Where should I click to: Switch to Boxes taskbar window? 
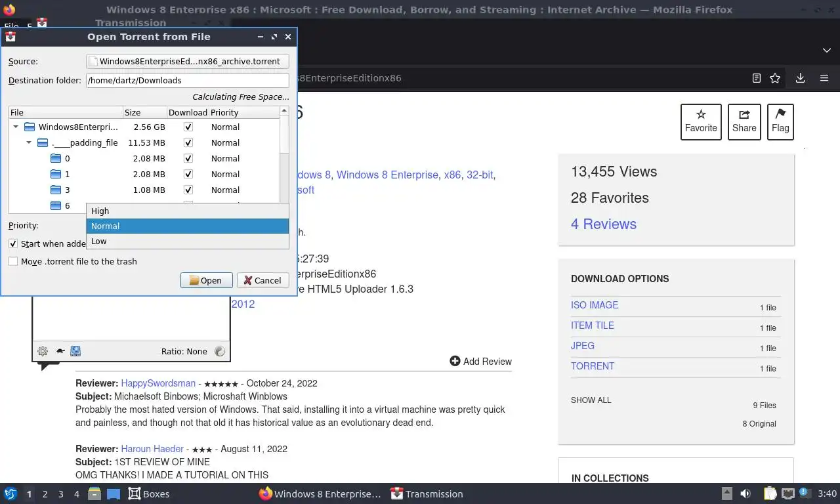148,493
